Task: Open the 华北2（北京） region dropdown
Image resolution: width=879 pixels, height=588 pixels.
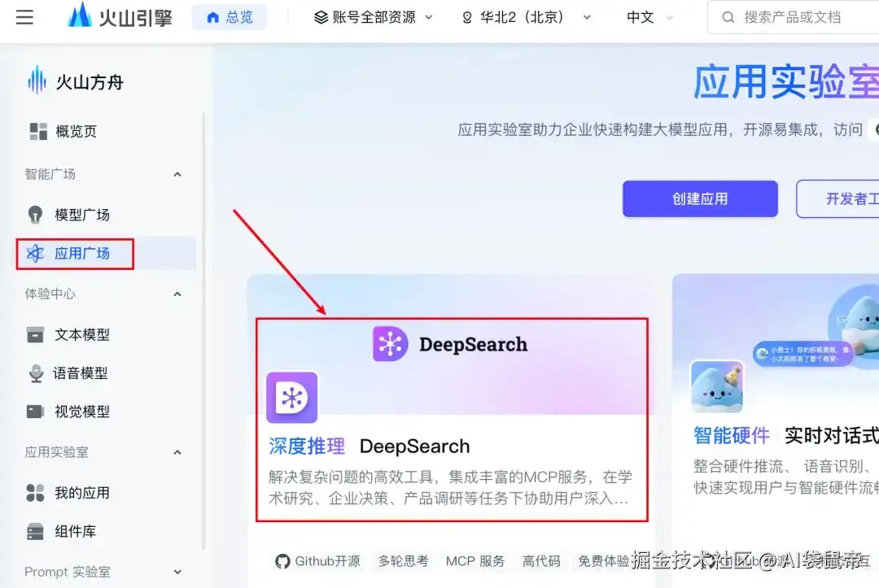Action: click(x=526, y=17)
